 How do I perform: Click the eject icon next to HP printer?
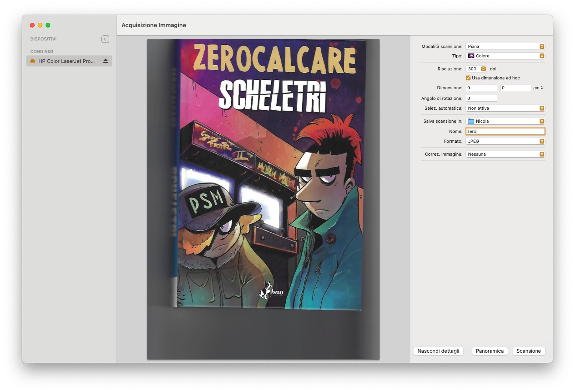pyautogui.click(x=105, y=61)
